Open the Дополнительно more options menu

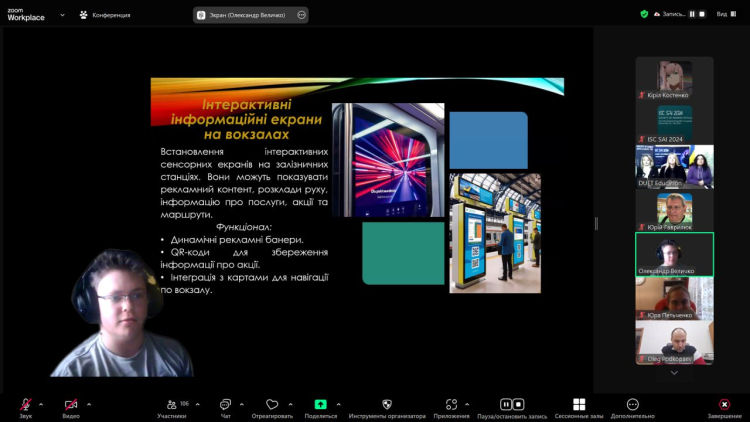tap(632, 405)
